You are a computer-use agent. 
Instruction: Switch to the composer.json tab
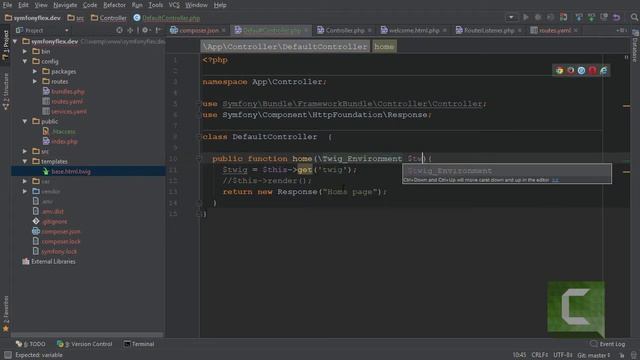click(199, 31)
